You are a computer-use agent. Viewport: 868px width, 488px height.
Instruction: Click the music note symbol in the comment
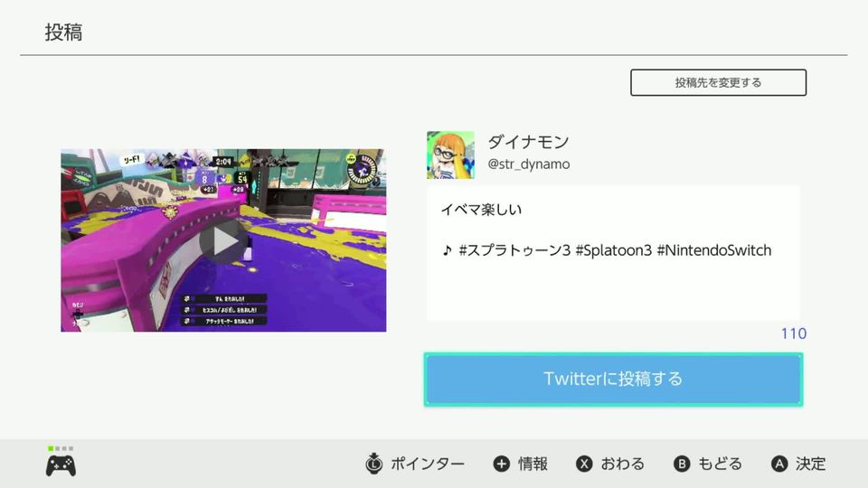coord(447,250)
